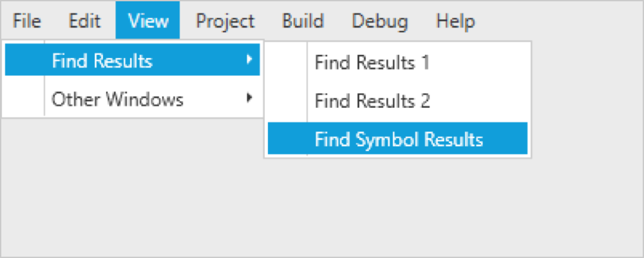Select Find Symbol Results
This screenshot has height=258, width=644.
point(399,139)
